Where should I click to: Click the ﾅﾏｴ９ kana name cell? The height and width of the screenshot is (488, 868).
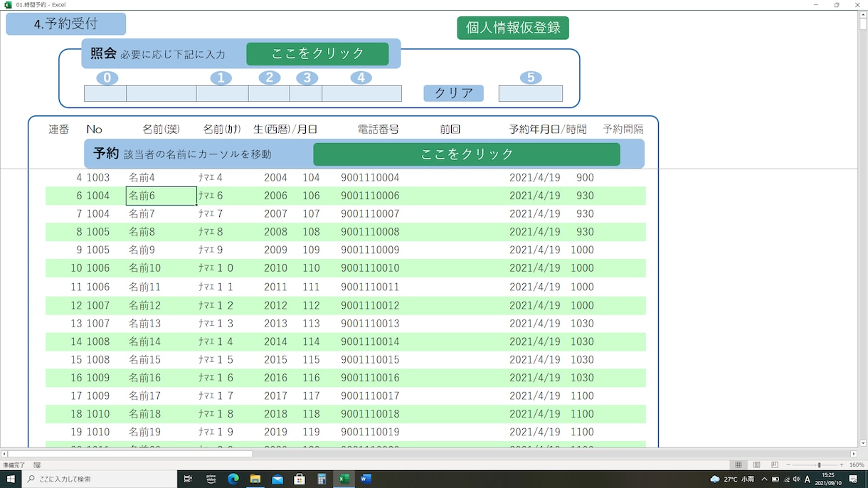(x=211, y=250)
